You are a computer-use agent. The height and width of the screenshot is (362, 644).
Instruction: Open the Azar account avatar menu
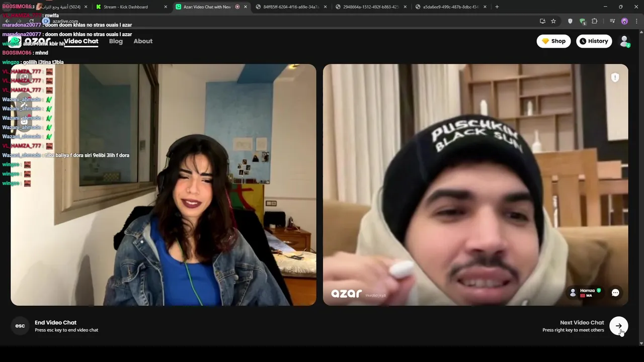(x=624, y=41)
